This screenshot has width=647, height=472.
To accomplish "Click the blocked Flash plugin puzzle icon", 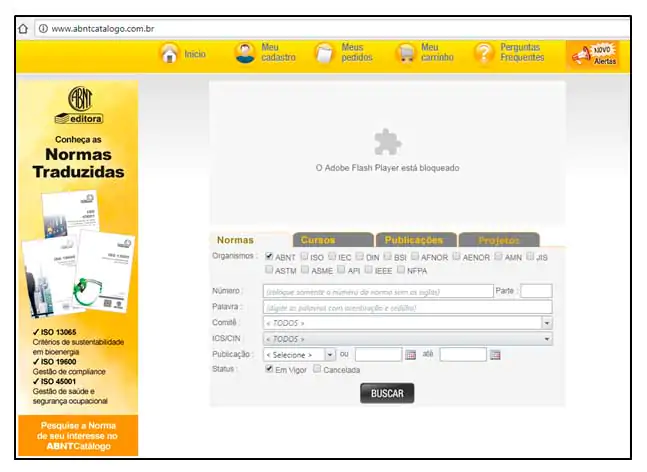I will point(387,142).
